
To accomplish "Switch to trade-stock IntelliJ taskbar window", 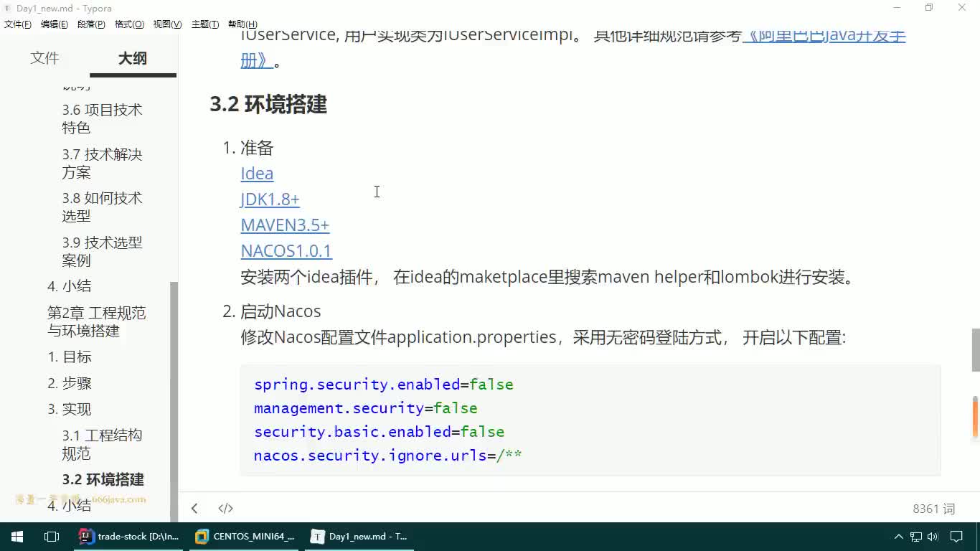I will [129, 537].
